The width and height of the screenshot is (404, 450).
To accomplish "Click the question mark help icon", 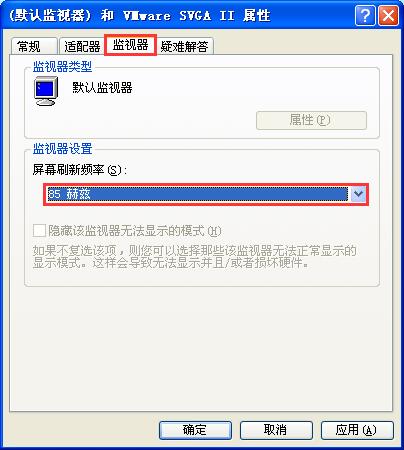I will [x=365, y=16].
